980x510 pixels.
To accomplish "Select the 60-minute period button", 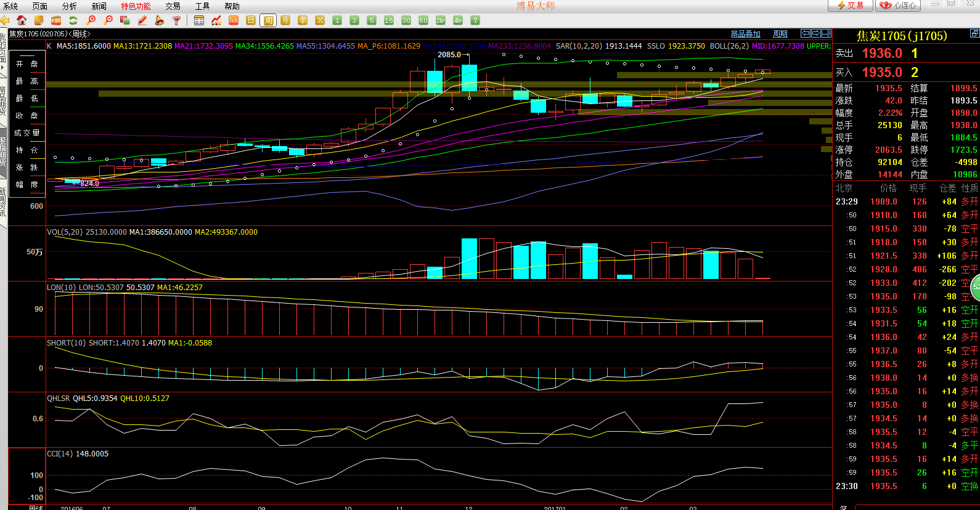I will (423, 20).
